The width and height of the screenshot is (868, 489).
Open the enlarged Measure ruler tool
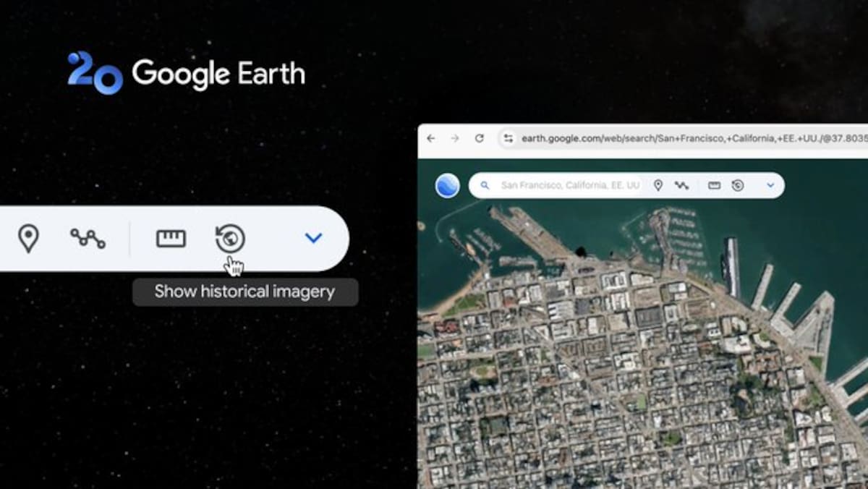[171, 239]
